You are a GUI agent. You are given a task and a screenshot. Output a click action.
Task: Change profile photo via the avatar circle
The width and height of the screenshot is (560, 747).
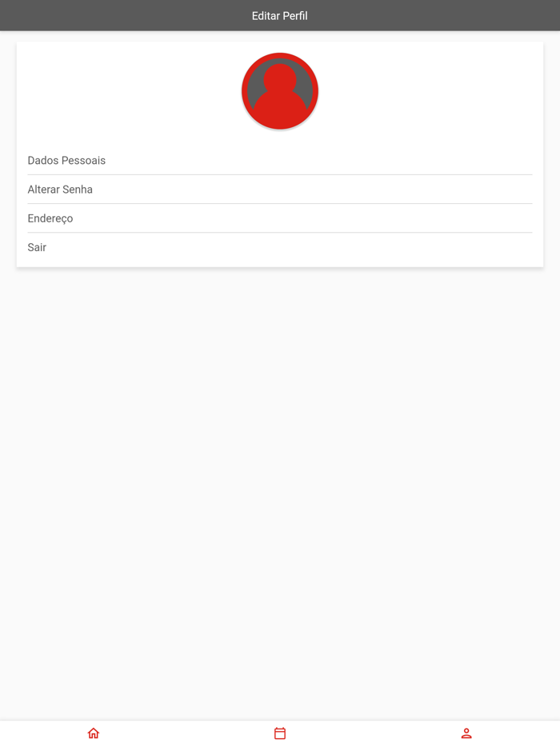(x=280, y=91)
